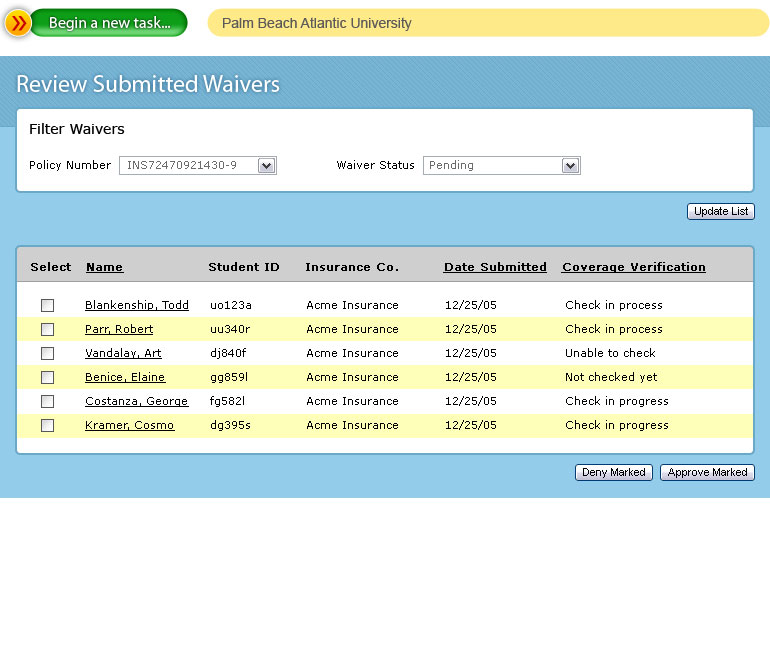The image size is (770, 651).
Task: Open Blankenship, Todd waiver link
Action: click(137, 305)
